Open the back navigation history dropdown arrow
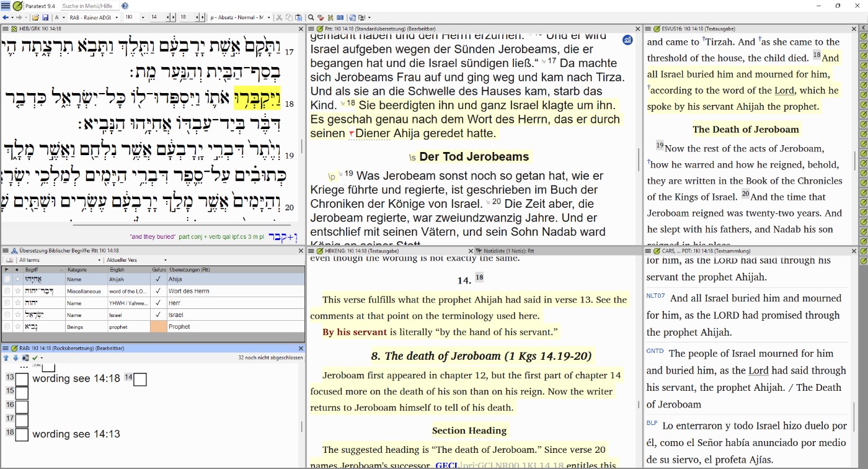 (x=12, y=17)
